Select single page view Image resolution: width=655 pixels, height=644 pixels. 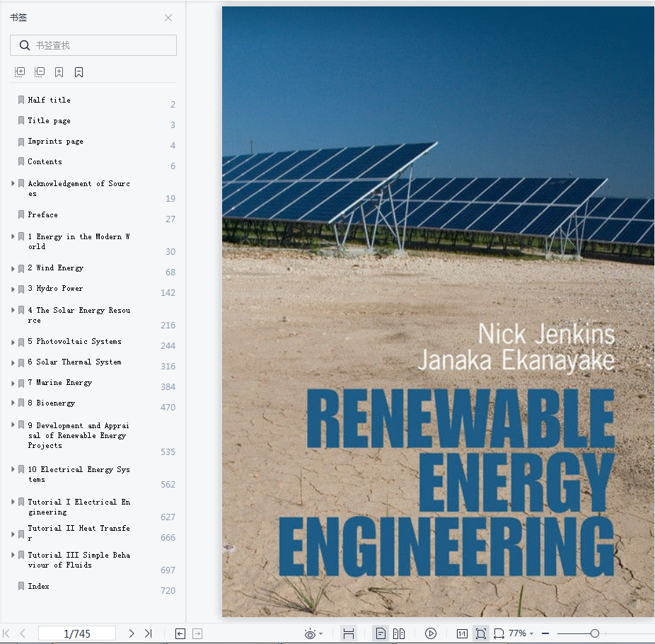(381, 633)
